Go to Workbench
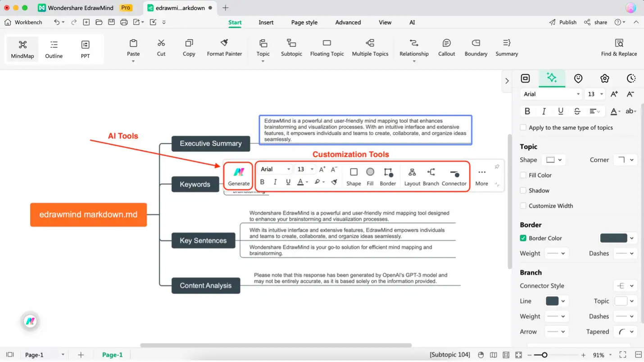Viewport: 644px width, 362px height. (23, 22)
